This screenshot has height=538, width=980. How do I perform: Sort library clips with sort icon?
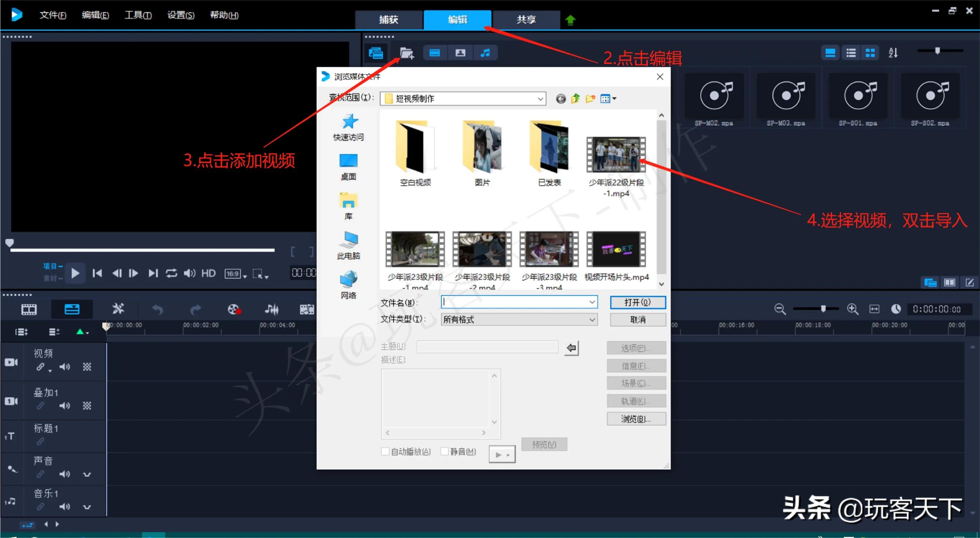tap(893, 53)
